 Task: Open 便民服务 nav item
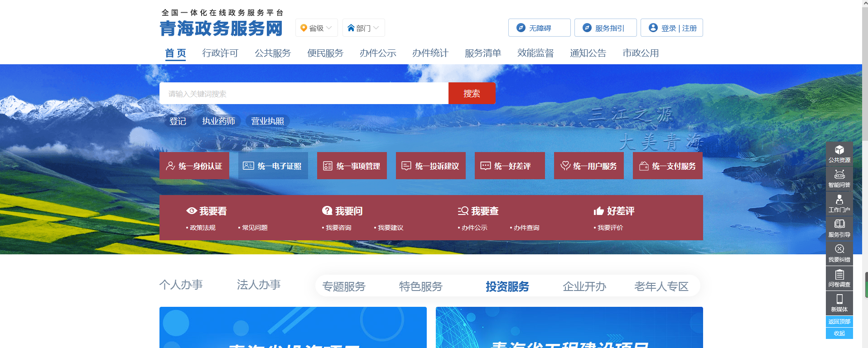click(325, 53)
